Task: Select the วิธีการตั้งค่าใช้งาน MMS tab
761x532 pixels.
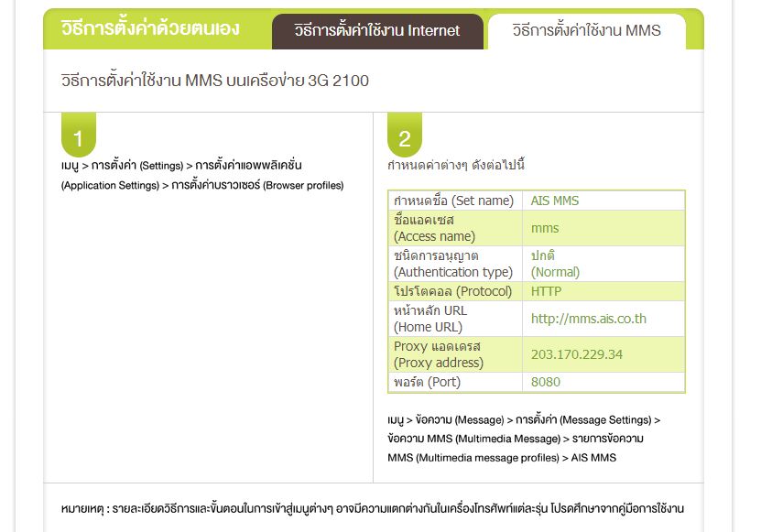Action: coord(586,31)
